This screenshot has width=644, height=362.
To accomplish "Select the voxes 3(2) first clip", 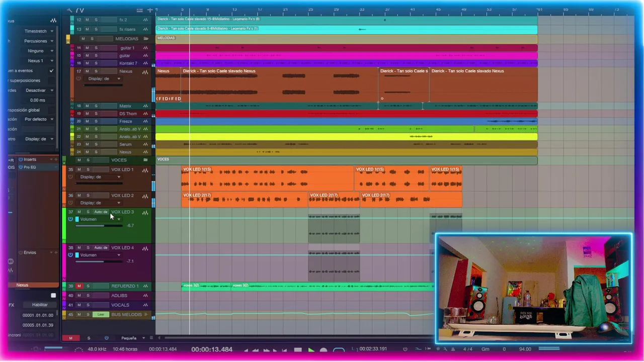I will click(206, 286).
